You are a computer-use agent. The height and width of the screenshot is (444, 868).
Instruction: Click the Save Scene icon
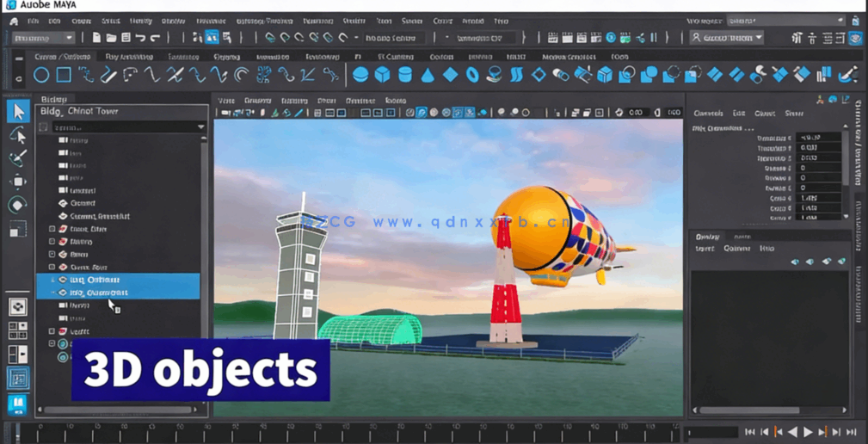coord(126,38)
